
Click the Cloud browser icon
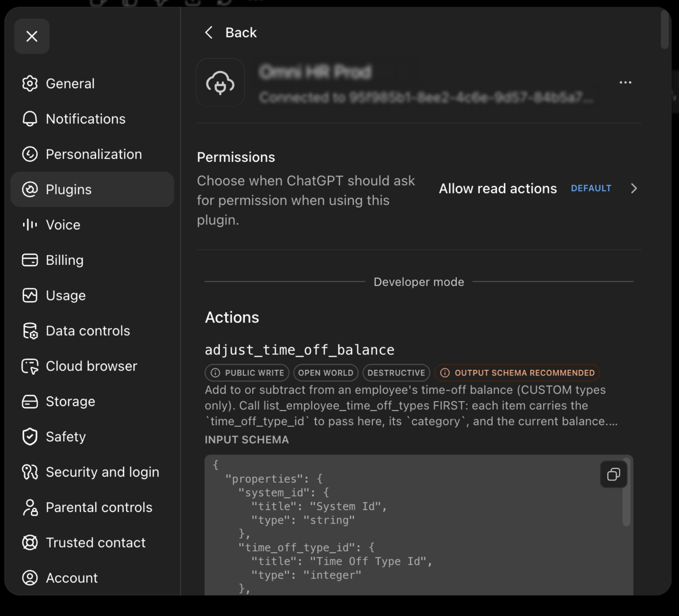[x=30, y=366]
